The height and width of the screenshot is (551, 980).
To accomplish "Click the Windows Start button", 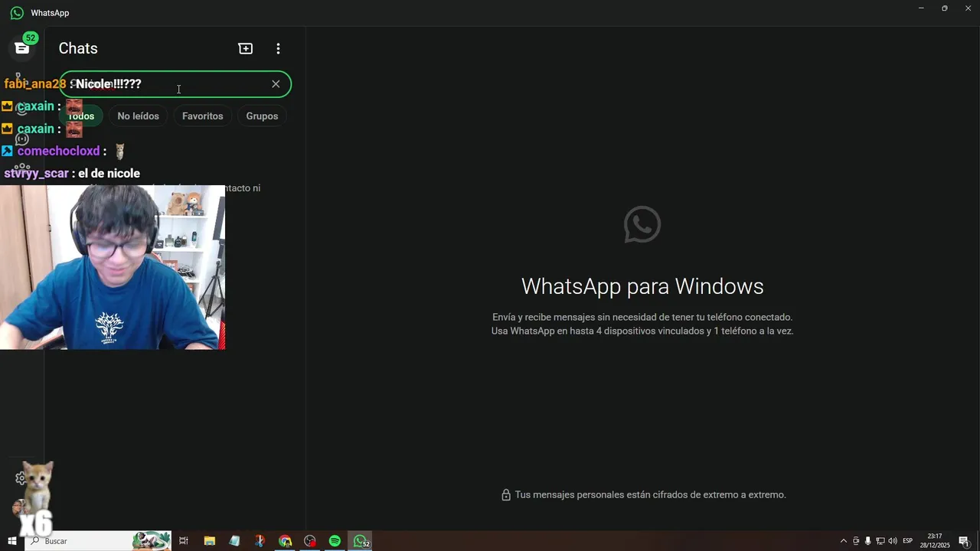I will (x=12, y=541).
